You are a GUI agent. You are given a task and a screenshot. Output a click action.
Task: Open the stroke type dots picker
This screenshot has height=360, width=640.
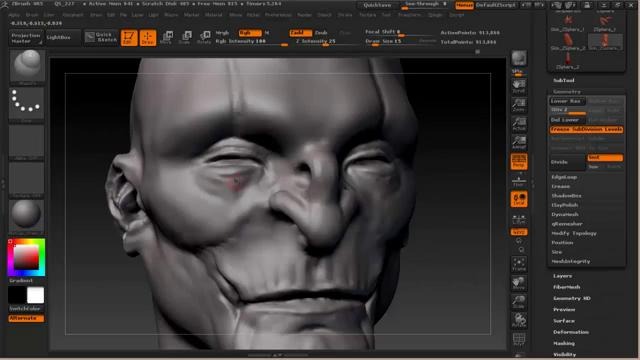click(27, 104)
